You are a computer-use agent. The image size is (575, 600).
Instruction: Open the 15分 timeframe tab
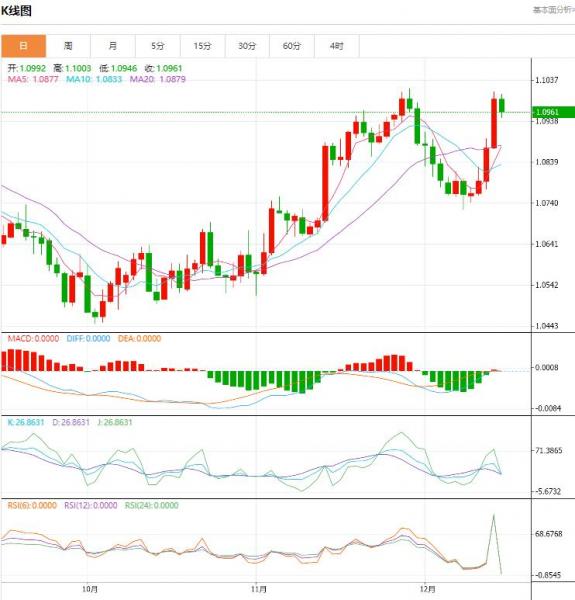tap(202, 46)
